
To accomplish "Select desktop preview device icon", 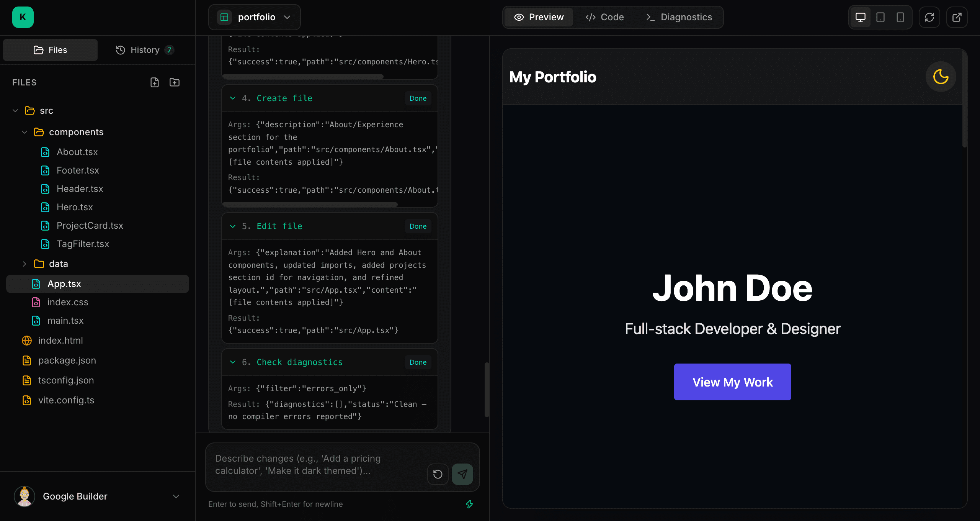I will click(860, 17).
